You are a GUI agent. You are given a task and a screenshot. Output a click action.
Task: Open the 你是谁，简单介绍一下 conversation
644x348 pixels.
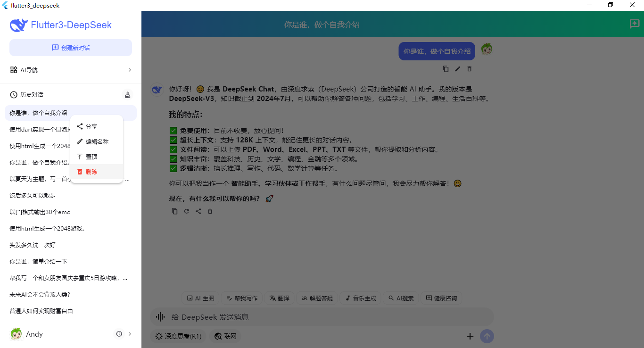71,261
